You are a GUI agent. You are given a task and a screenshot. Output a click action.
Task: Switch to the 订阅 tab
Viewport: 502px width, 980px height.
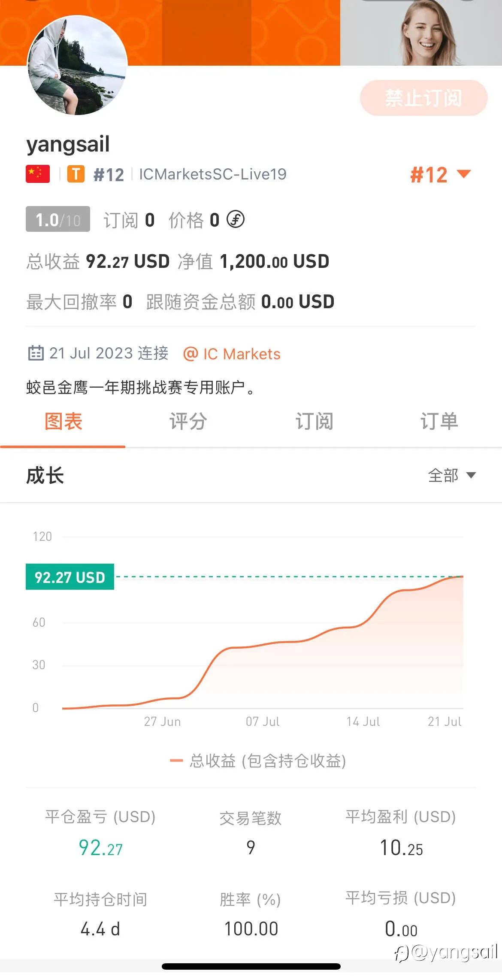click(x=314, y=422)
